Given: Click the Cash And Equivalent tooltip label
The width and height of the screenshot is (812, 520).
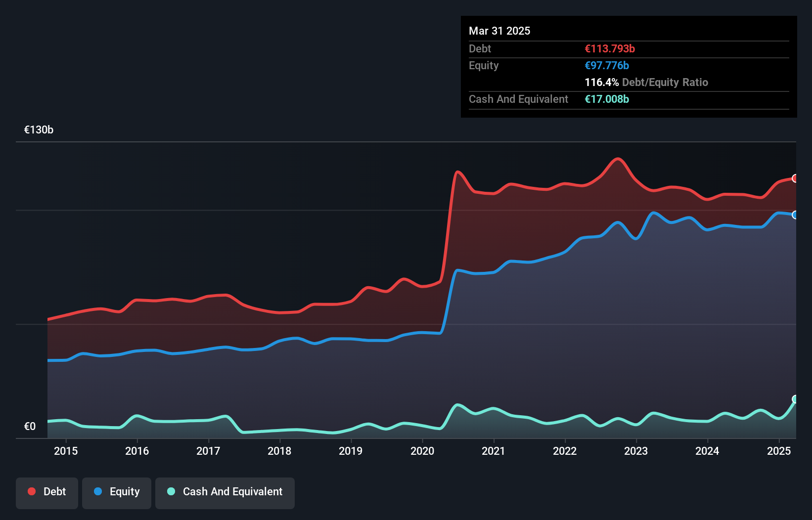Looking at the screenshot, I should coord(518,99).
